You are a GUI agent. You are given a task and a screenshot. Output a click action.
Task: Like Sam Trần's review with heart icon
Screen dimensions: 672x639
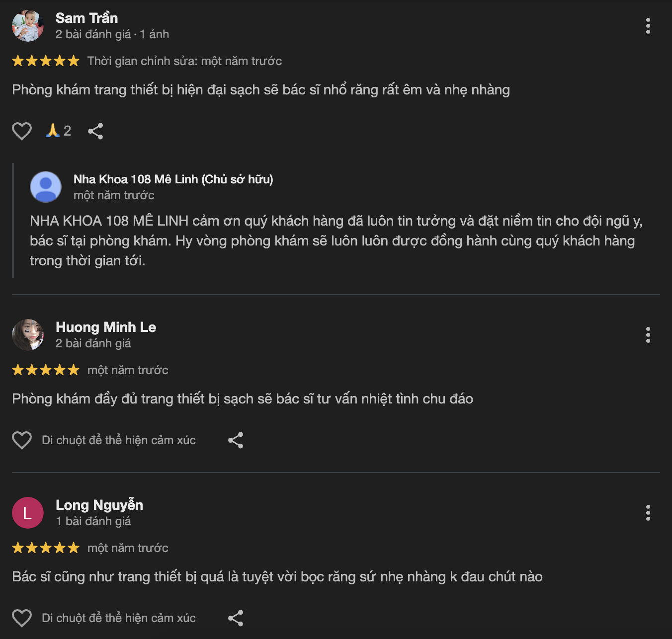(22, 131)
